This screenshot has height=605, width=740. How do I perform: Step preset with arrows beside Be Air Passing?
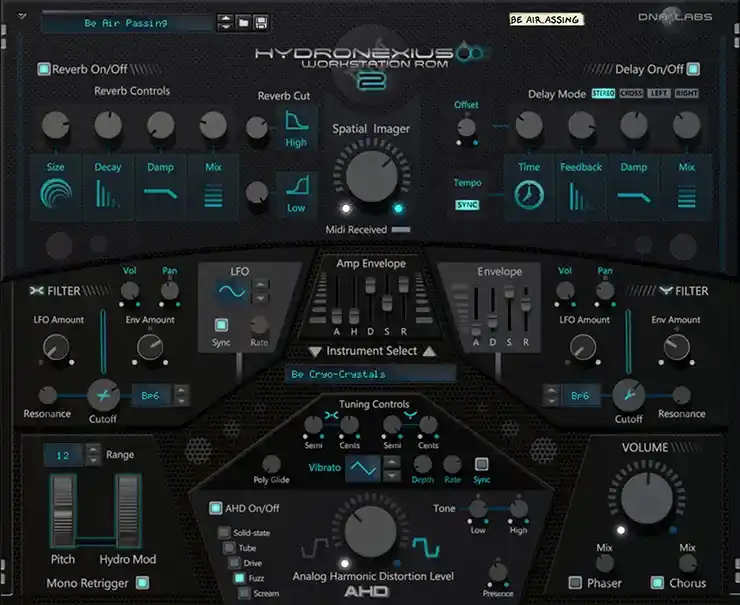click(x=225, y=22)
